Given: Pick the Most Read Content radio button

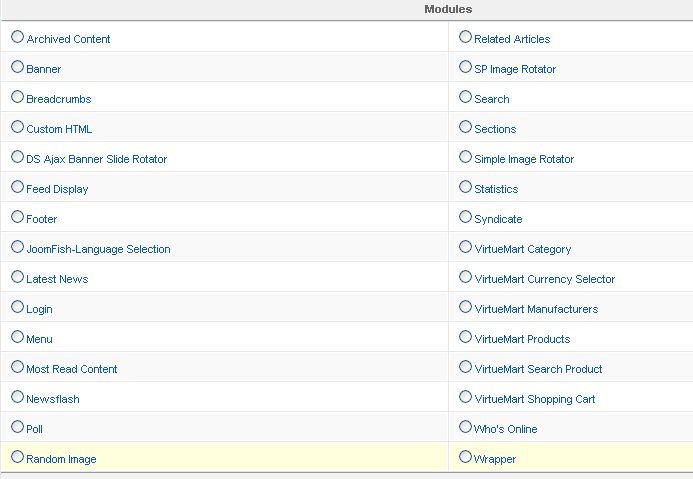Looking at the screenshot, I should tap(17, 366).
